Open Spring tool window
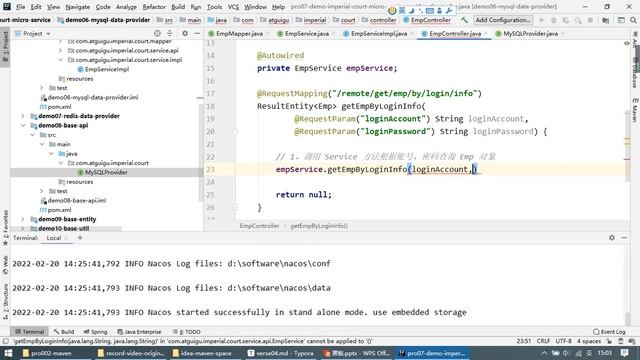This screenshot has height=360, width=640. point(95,332)
